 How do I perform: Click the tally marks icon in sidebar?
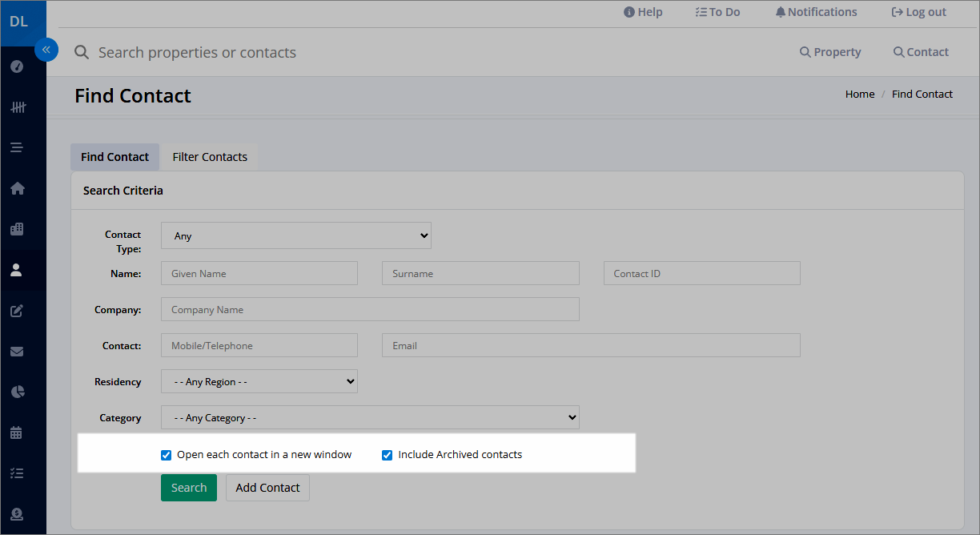(17, 107)
